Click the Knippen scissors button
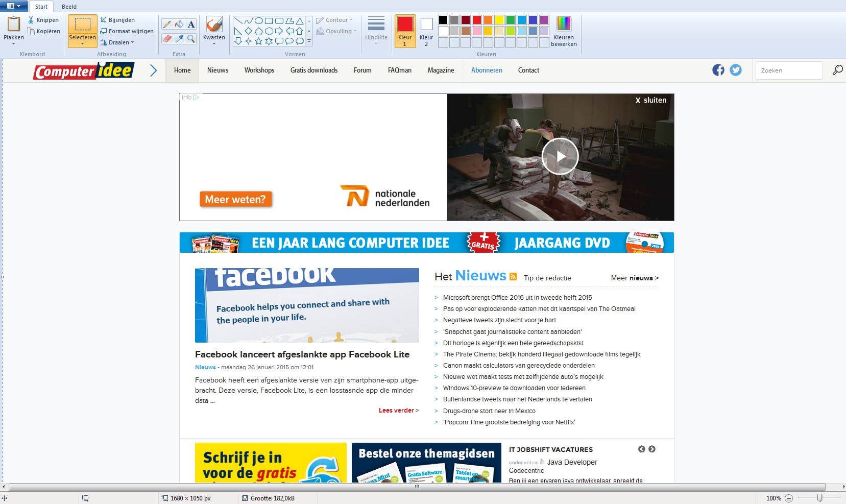The image size is (846, 504). (43, 20)
